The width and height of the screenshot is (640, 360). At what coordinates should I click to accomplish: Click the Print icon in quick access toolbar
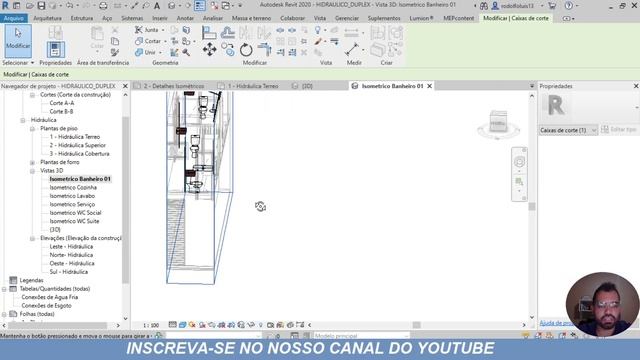[103, 6]
